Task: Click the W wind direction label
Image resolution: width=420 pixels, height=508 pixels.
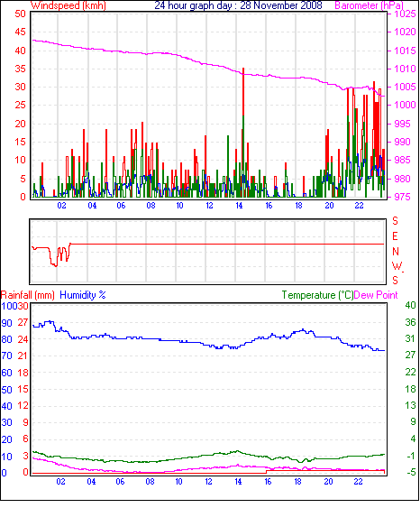Action: click(397, 266)
